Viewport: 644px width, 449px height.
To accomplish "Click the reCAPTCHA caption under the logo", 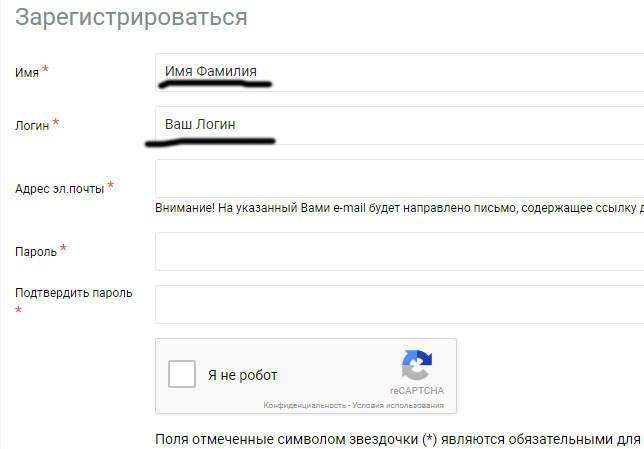I will click(417, 391).
